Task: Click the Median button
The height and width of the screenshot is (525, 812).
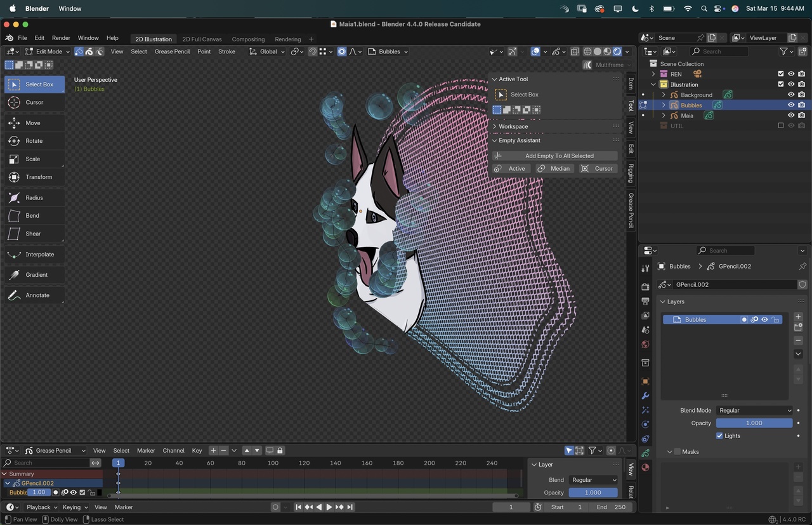Action: click(x=554, y=169)
